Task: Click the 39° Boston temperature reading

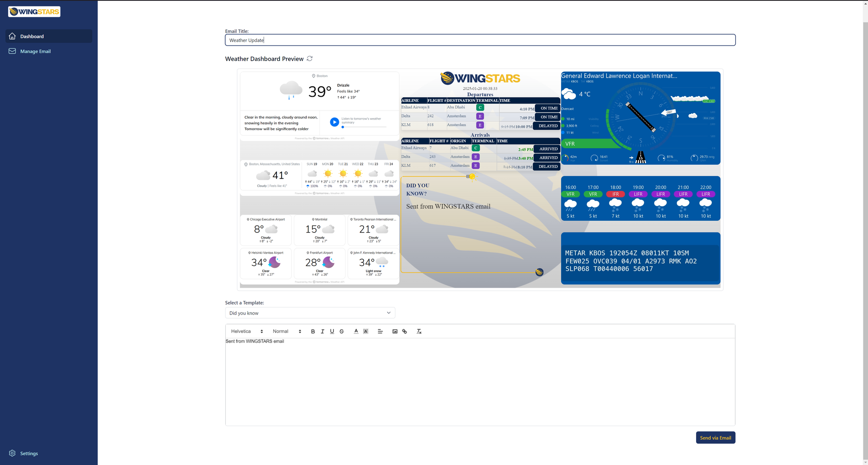Action: point(320,92)
